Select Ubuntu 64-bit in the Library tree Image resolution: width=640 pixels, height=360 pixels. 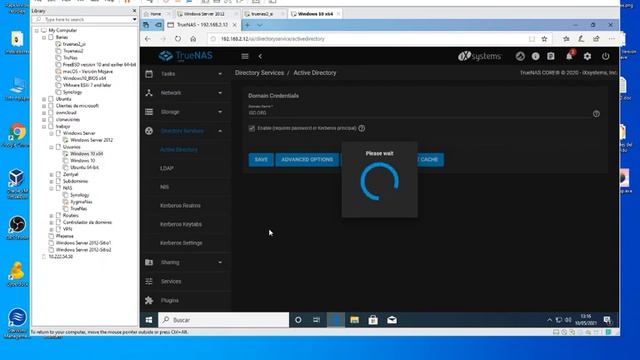pos(84,167)
